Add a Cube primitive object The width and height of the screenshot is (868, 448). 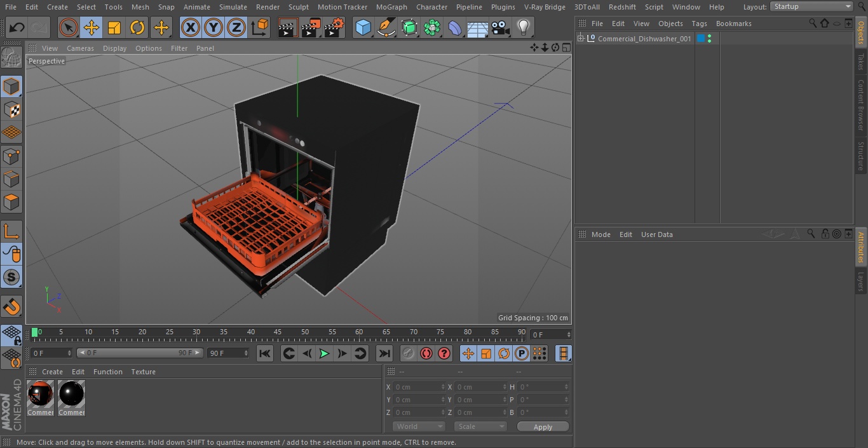pos(363,27)
